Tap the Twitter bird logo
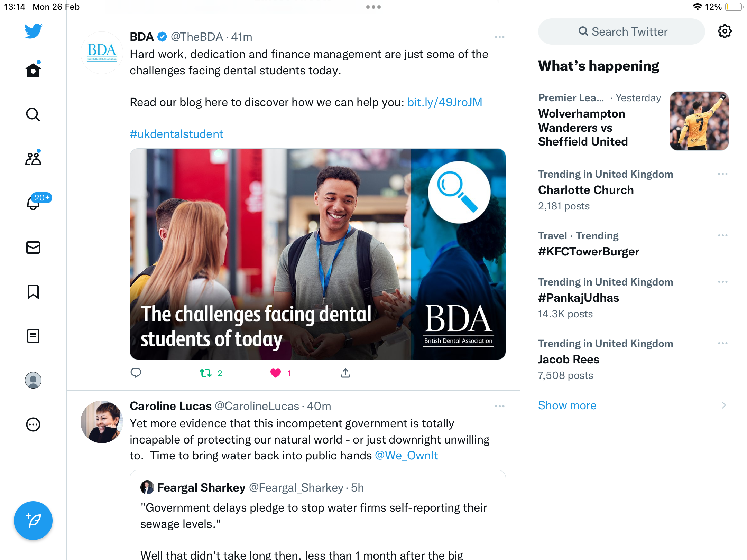The image size is (747, 560). [33, 31]
